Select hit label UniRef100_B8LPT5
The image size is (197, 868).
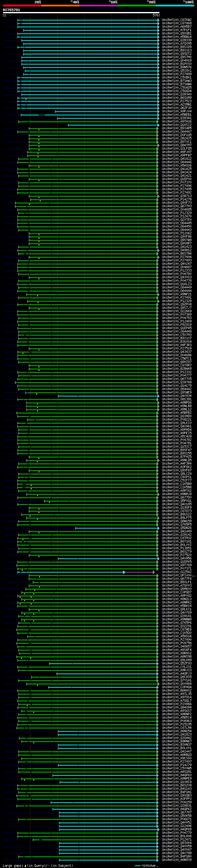coord(177,518)
